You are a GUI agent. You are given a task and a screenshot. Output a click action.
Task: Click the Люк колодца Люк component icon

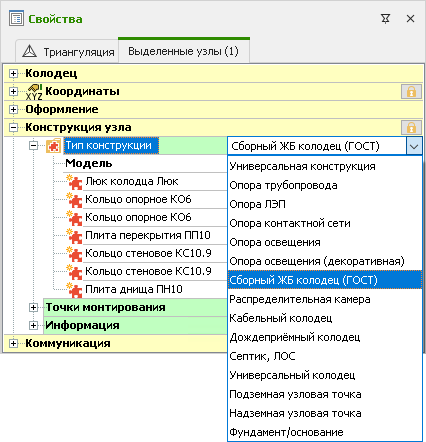[x=74, y=182]
